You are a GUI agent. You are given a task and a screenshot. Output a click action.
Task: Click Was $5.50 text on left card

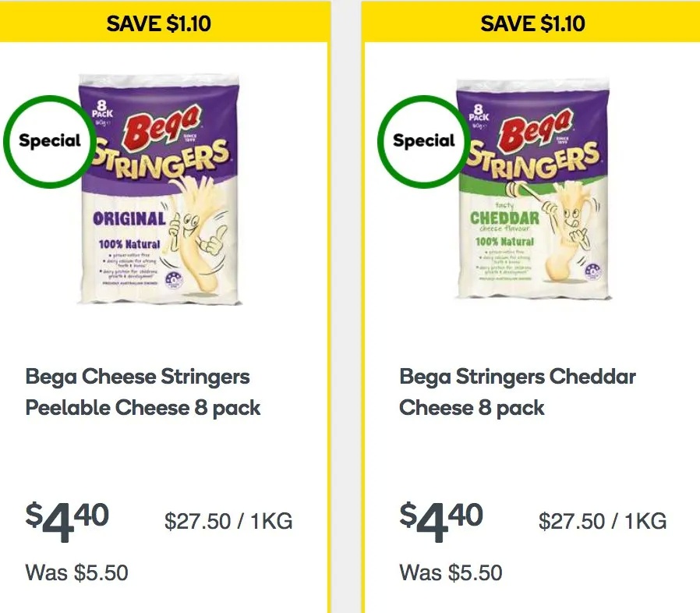pyautogui.click(x=77, y=572)
